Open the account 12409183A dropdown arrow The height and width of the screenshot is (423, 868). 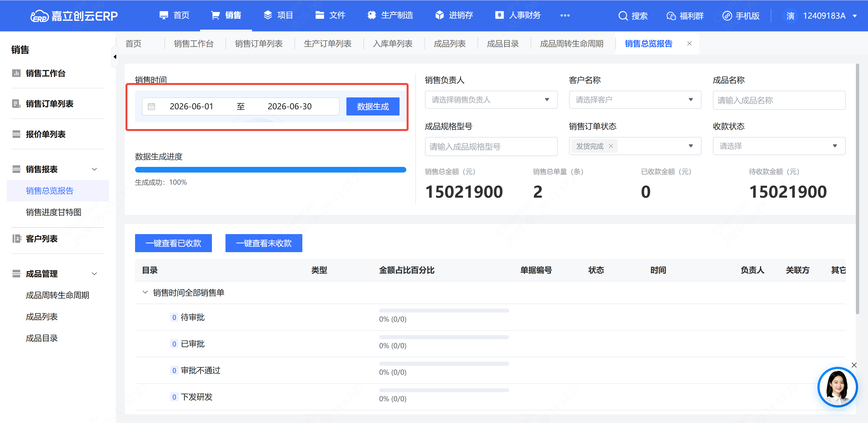(x=854, y=16)
